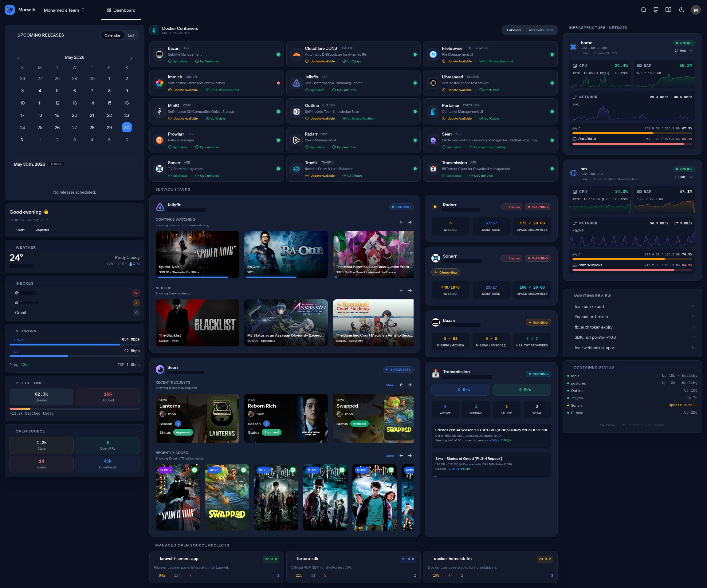
Task: Open Spider-Noir continue watching thumbnail
Action: pyautogui.click(x=197, y=254)
